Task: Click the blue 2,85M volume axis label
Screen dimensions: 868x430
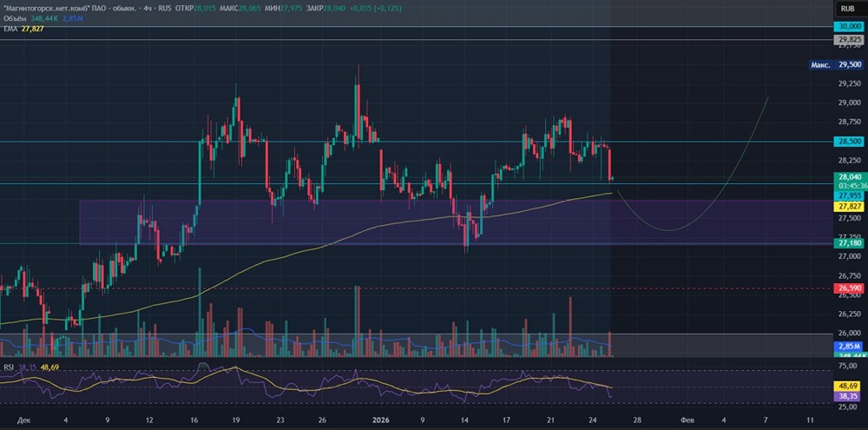Action: tap(850, 346)
